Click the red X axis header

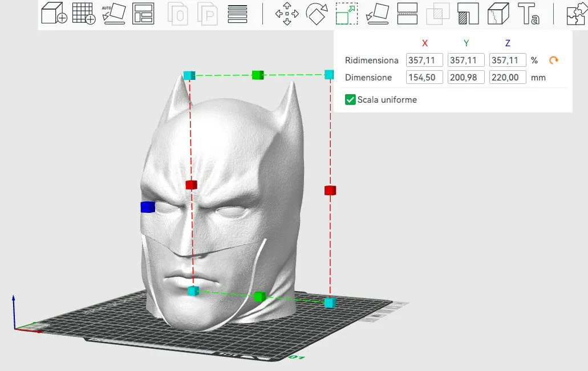(424, 43)
